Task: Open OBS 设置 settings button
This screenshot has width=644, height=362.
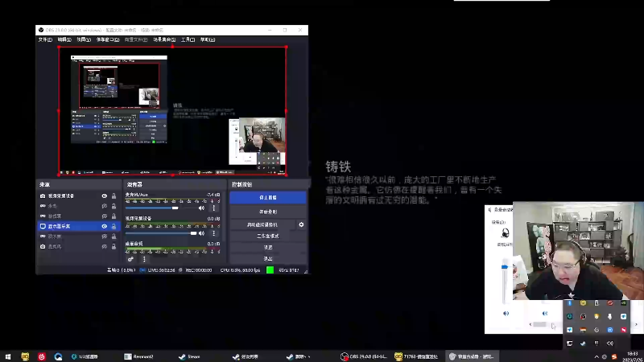Action: (x=268, y=247)
